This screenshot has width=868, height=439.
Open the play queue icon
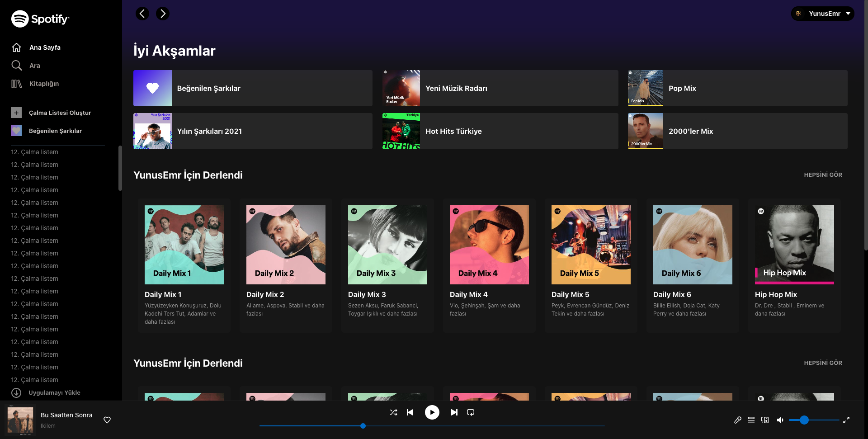pos(751,420)
